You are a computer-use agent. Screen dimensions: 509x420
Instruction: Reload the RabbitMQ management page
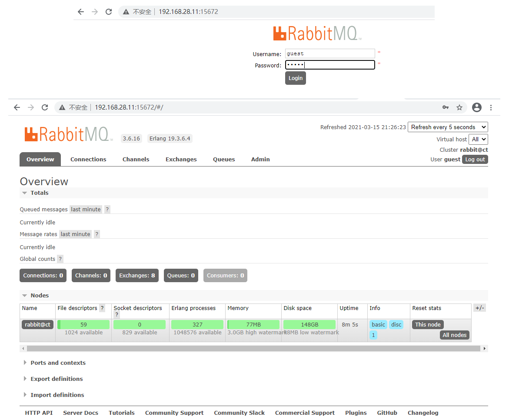pyautogui.click(x=45, y=107)
